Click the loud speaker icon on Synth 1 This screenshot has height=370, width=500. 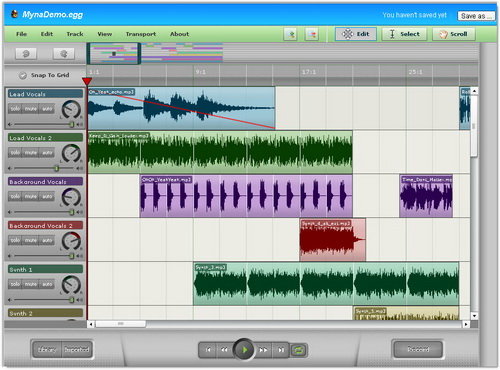[x=80, y=300]
